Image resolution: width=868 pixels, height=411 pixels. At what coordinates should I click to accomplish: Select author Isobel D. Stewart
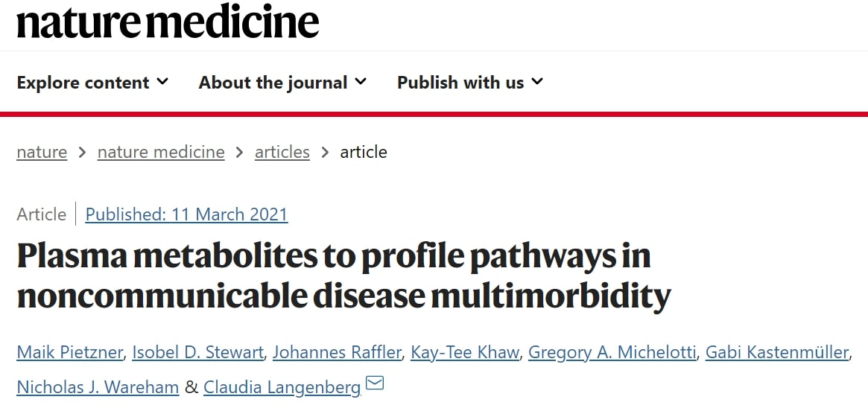coord(197,352)
